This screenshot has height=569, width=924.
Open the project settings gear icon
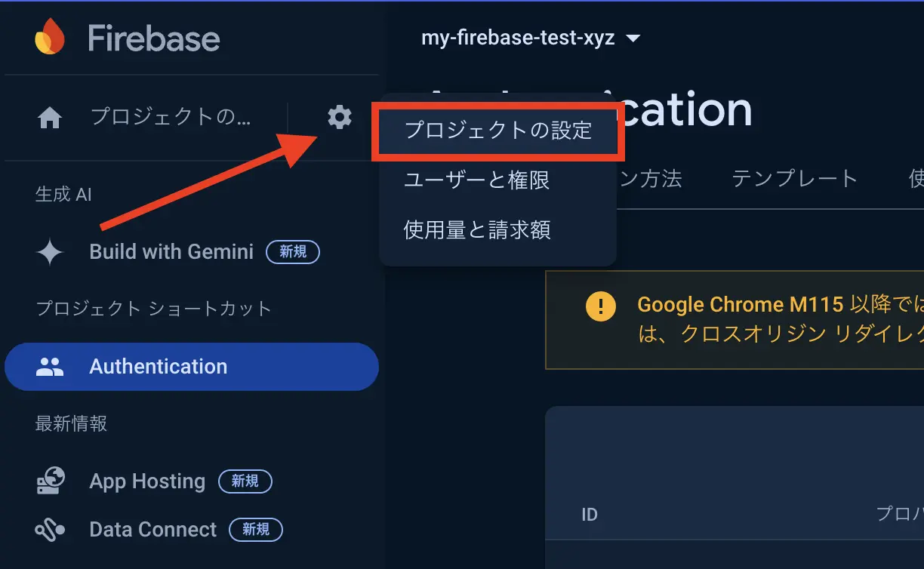click(339, 117)
